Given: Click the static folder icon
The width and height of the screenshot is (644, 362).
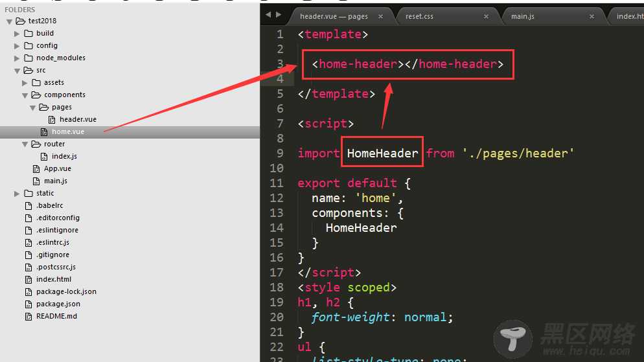Looking at the screenshot, I should 29,194.
